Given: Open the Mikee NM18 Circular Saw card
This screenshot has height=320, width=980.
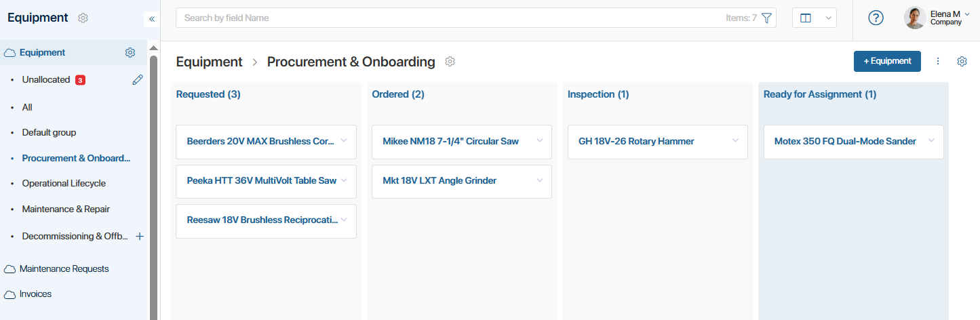Looking at the screenshot, I should 462,142.
